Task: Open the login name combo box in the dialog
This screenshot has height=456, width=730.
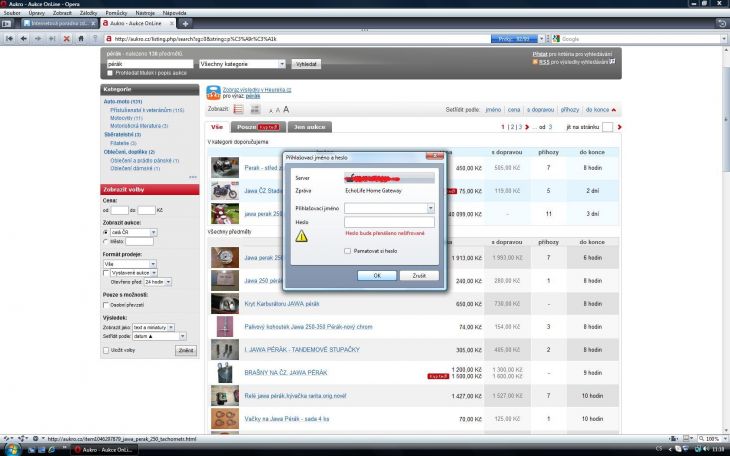Action: point(389,208)
